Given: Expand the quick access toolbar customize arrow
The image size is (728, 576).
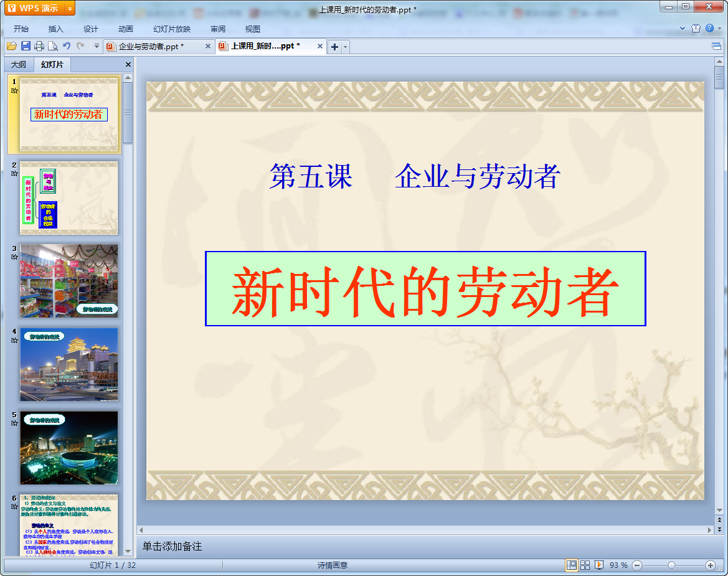Looking at the screenshot, I should pos(97,46).
